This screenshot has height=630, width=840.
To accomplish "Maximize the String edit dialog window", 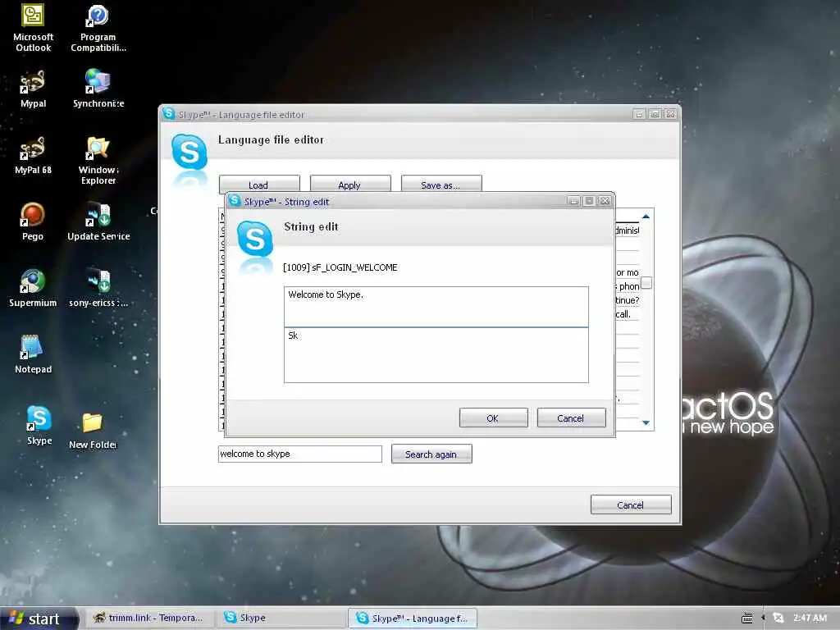I will click(x=589, y=201).
